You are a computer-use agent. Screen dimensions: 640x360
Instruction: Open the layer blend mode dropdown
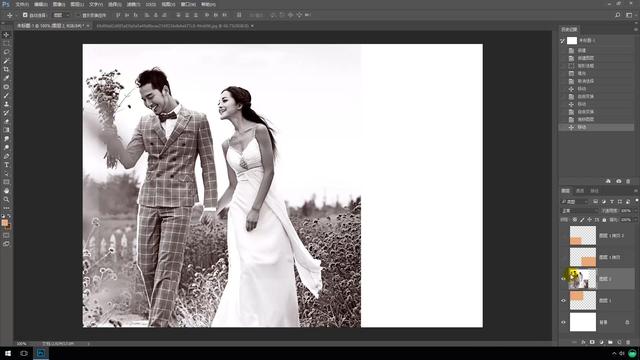click(579, 211)
